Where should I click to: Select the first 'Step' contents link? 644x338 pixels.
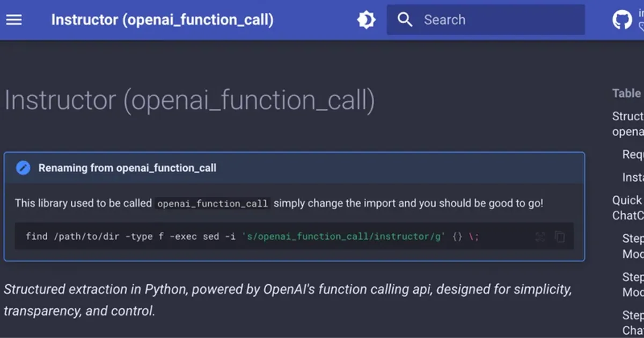tap(633, 246)
